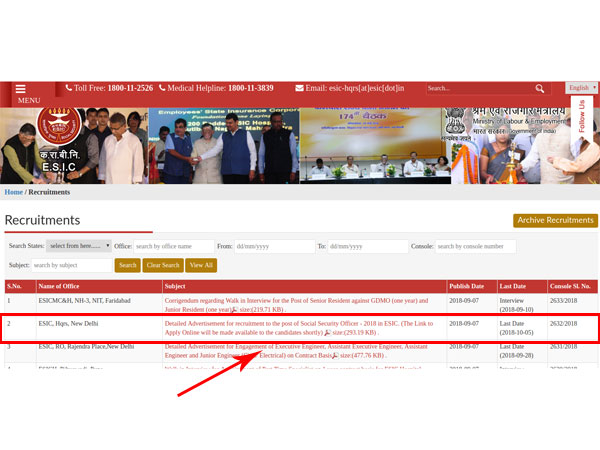Screen dimensions: 600x450
Task: Click the Medical Helpline number 1800-11-3839
Action: click(251, 88)
